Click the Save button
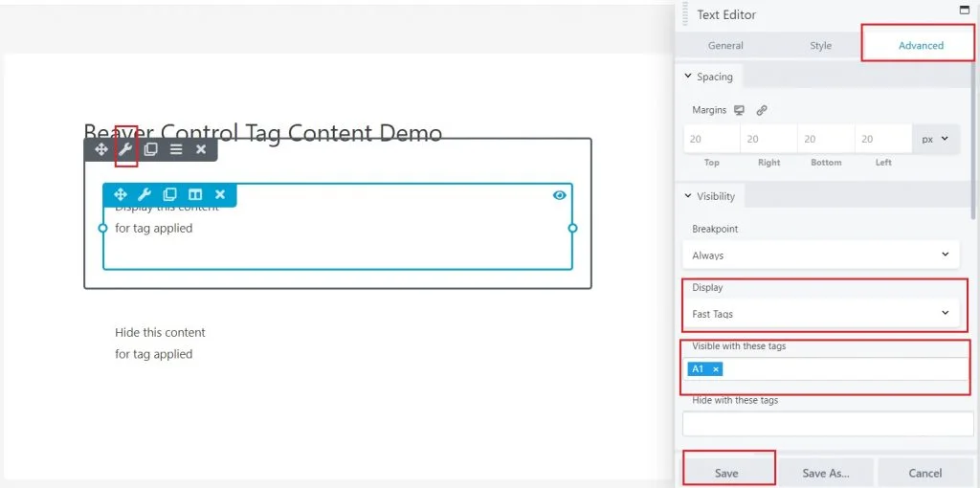Viewport: 980px width, 488px height. point(726,473)
